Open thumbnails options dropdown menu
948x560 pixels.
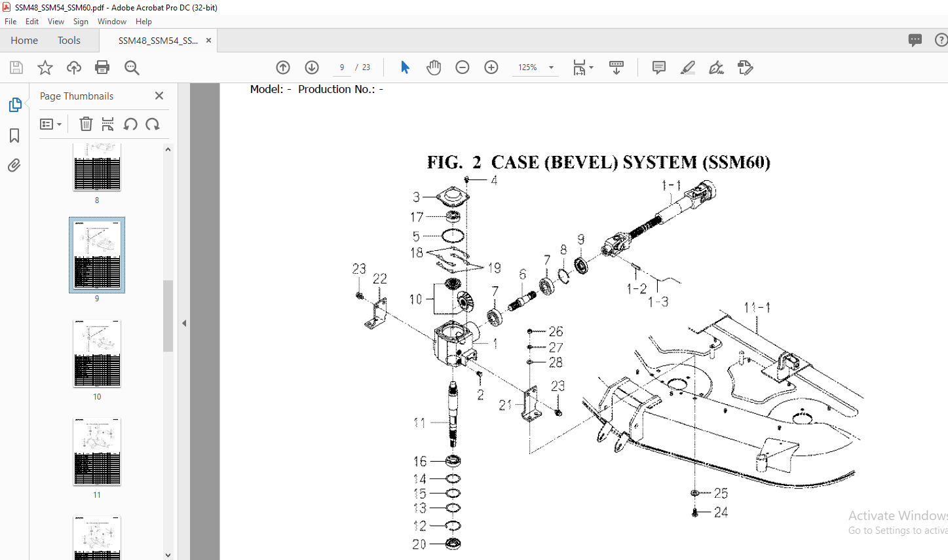(x=50, y=124)
